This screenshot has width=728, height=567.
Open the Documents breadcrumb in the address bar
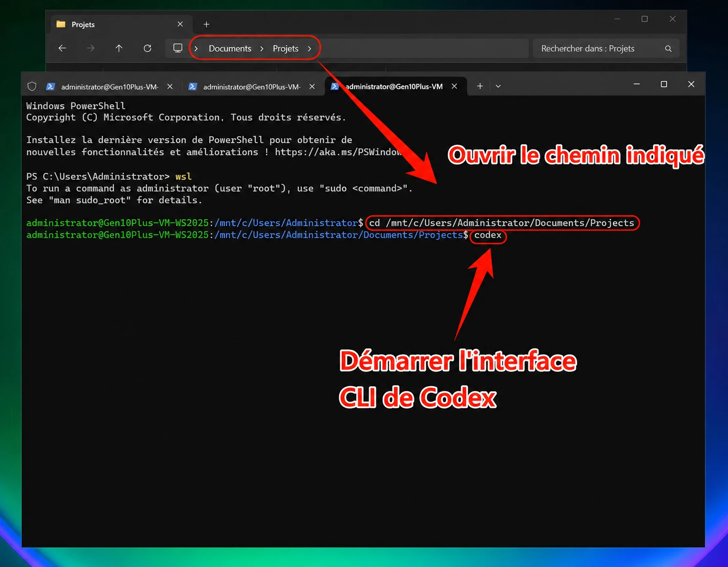pos(230,49)
